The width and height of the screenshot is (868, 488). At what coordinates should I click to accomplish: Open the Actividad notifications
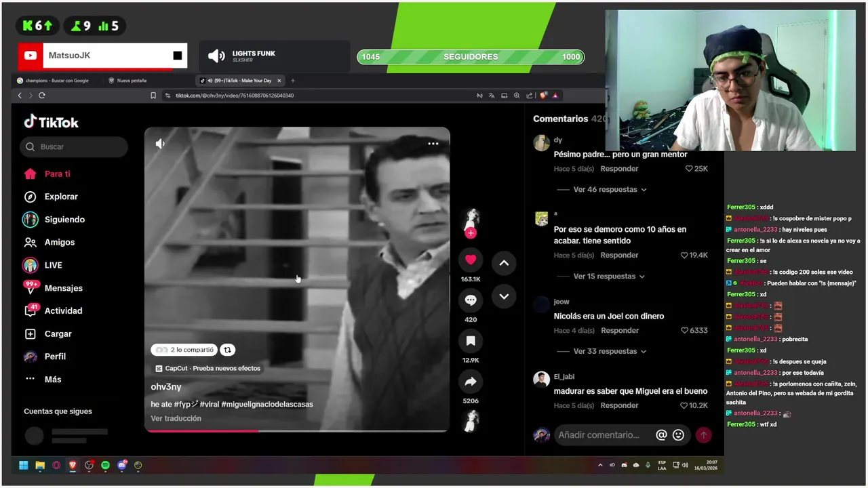[53, 310]
